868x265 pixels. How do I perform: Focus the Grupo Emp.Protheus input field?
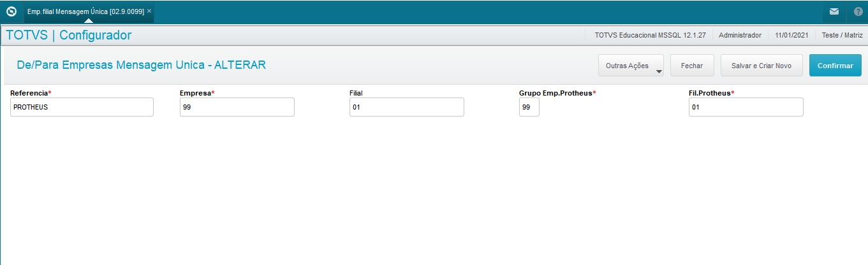[x=529, y=107]
